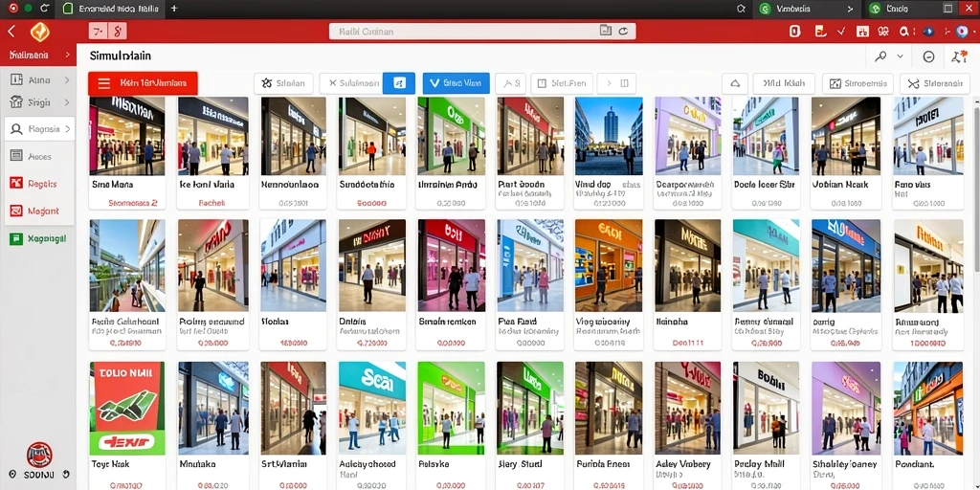Click the round red avatar at the sidebar bottom
980x490 pixels.
(x=39, y=455)
